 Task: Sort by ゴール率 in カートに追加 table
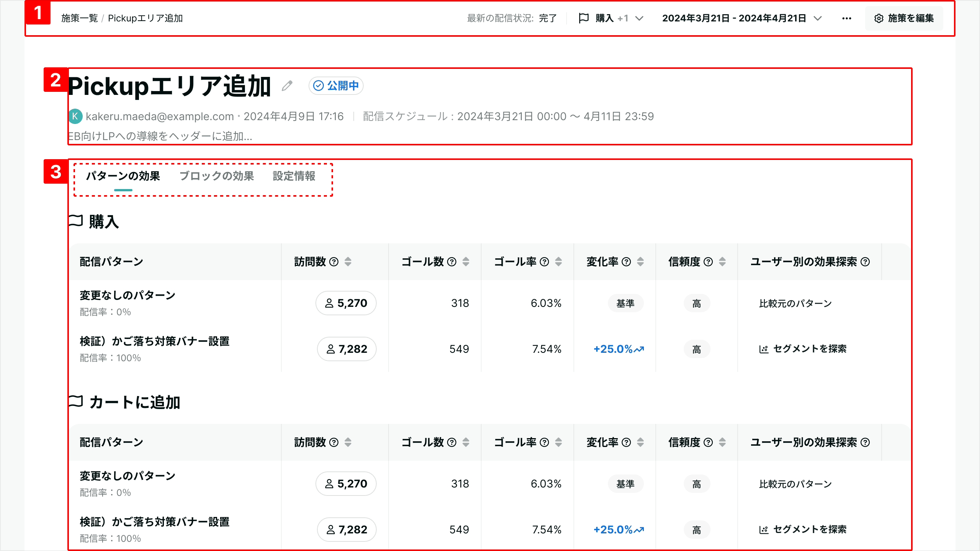coord(559,442)
